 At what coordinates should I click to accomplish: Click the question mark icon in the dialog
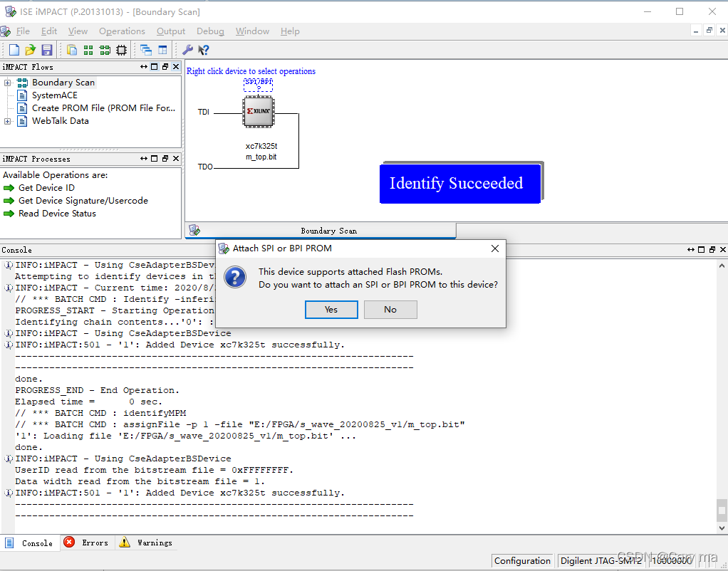click(x=235, y=278)
